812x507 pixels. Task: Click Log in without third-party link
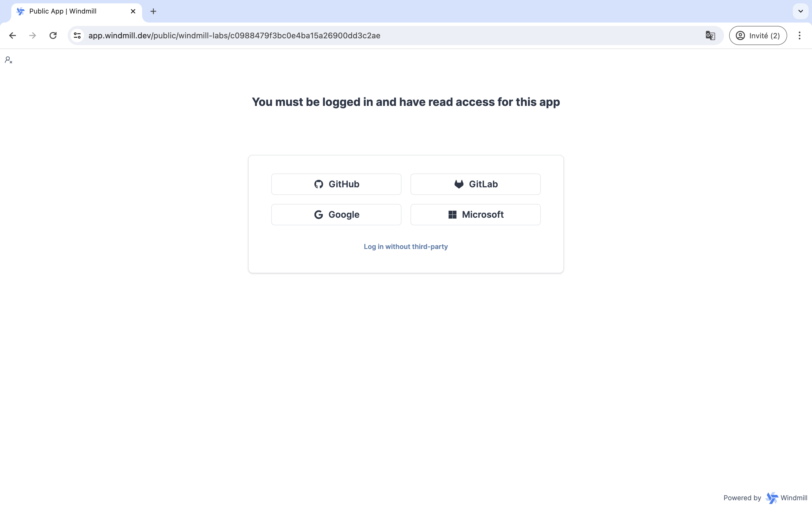coord(406,246)
